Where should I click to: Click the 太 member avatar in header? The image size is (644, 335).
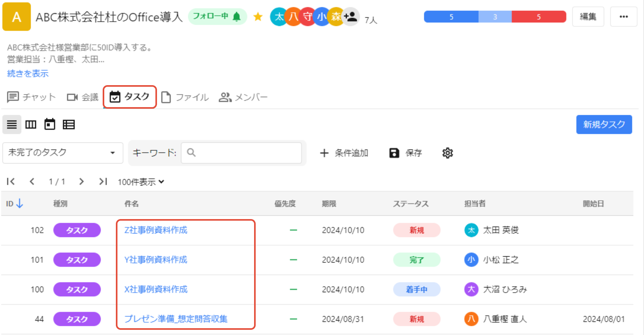(x=279, y=17)
